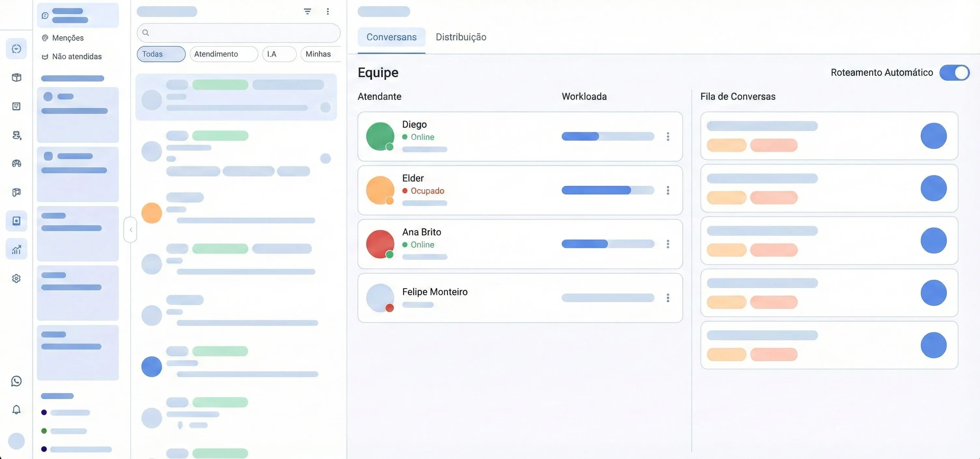
Task: Open the filter icon above the conversation list
Action: point(307,11)
